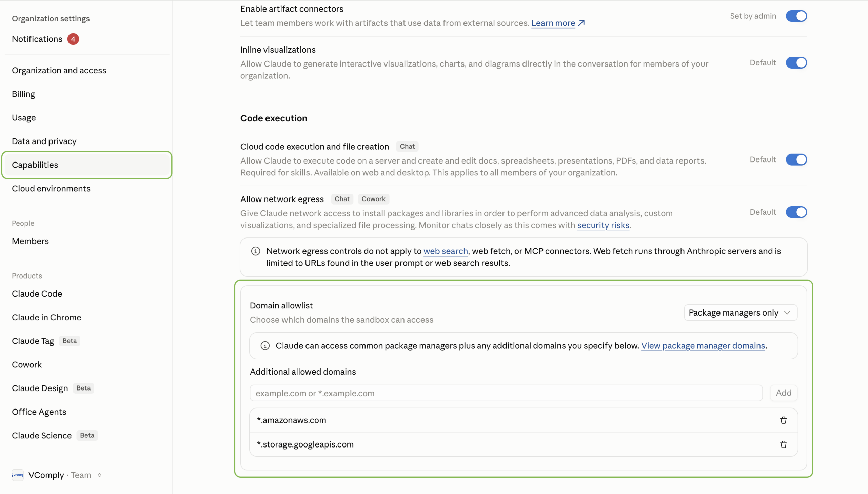The height and width of the screenshot is (494, 868).
Task: Open Claude Tag beta settings
Action: click(87, 341)
